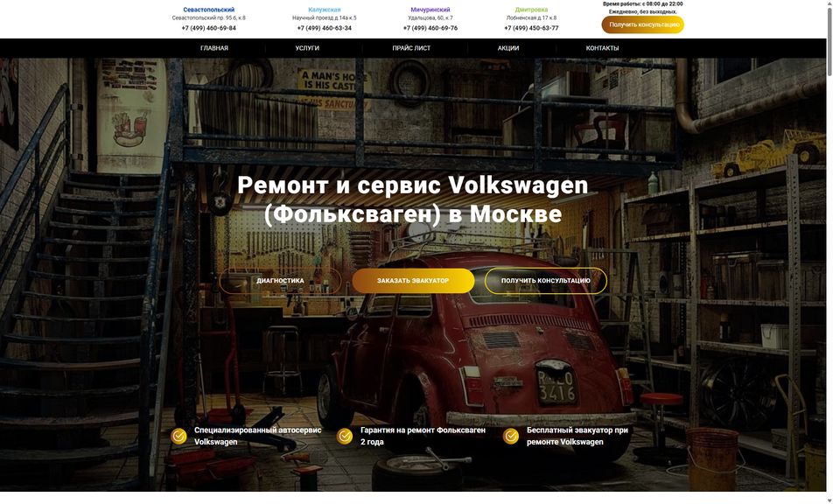The height and width of the screenshot is (504, 833).
Task: Open the АКЦИИ menu item
Action: click(507, 48)
